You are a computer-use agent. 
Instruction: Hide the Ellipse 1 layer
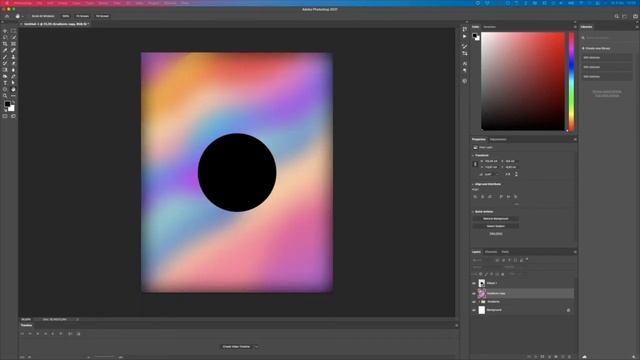tap(474, 283)
